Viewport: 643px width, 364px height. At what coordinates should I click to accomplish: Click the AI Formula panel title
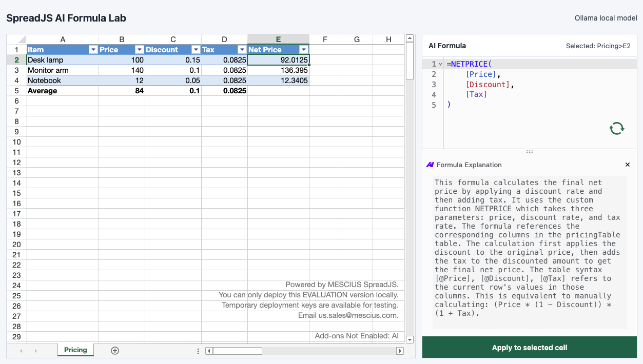(x=447, y=46)
